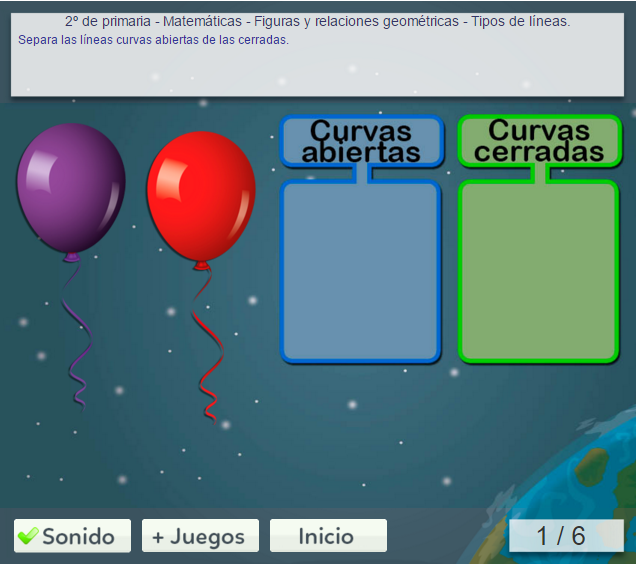
Task: Click the purple balloon
Action: tap(71, 187)
